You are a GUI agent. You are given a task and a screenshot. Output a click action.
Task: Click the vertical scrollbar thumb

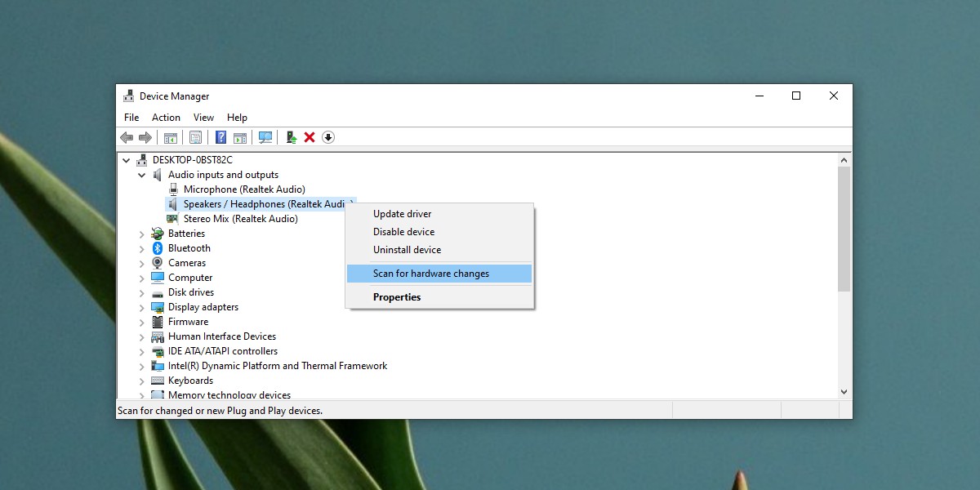[x=844, y=229]
